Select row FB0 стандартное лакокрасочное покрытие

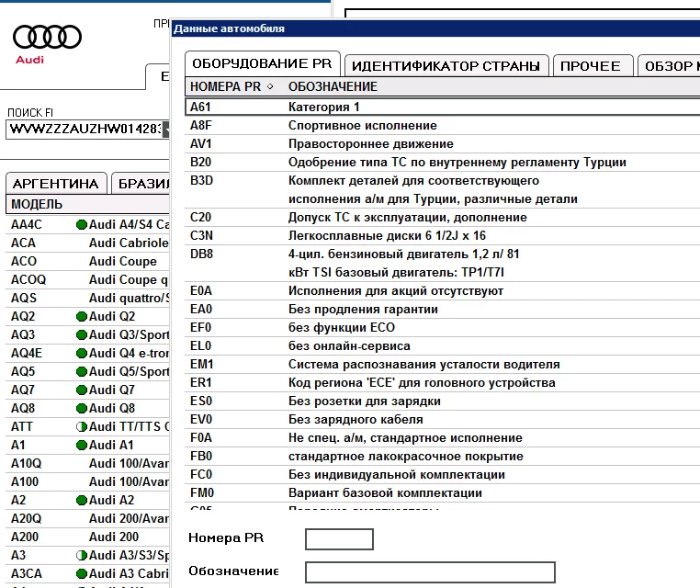click(x=443, y=457)
